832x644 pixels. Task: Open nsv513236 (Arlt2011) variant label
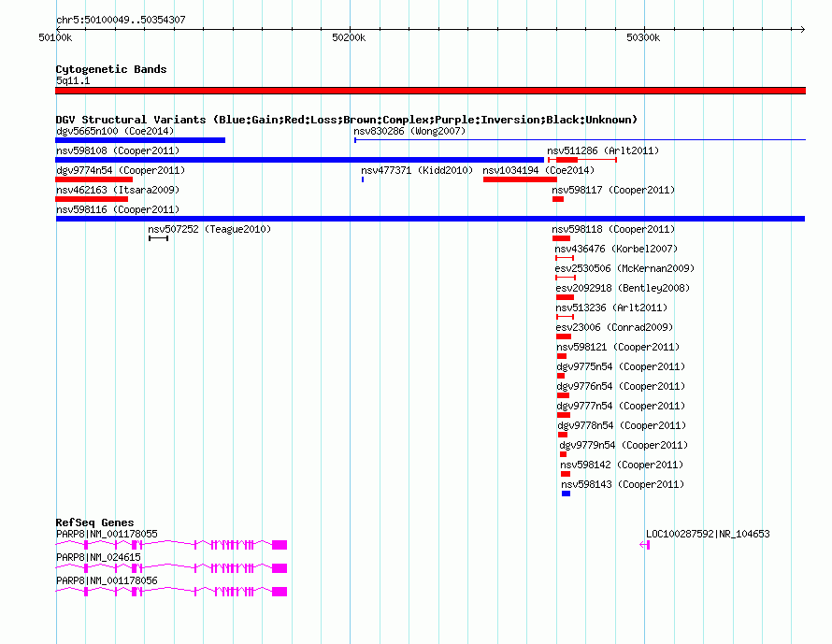coord(611,308)
